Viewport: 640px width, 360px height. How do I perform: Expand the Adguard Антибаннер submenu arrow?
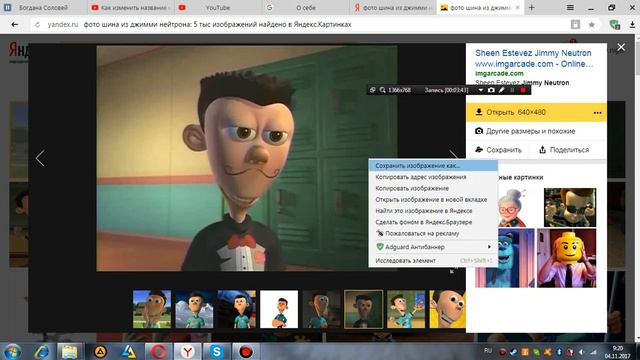(x=489, y=247)
